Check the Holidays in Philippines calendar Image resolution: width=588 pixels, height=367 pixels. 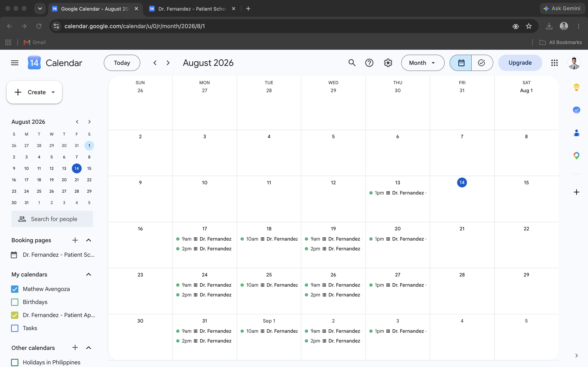point(15,362)
